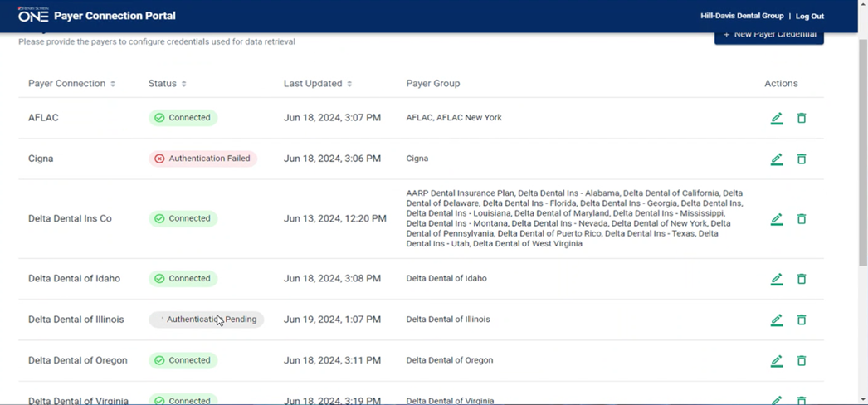Delete the Delta Dental of Oregon connection
This screenshot has width=868, height=405.
(801, 360)
